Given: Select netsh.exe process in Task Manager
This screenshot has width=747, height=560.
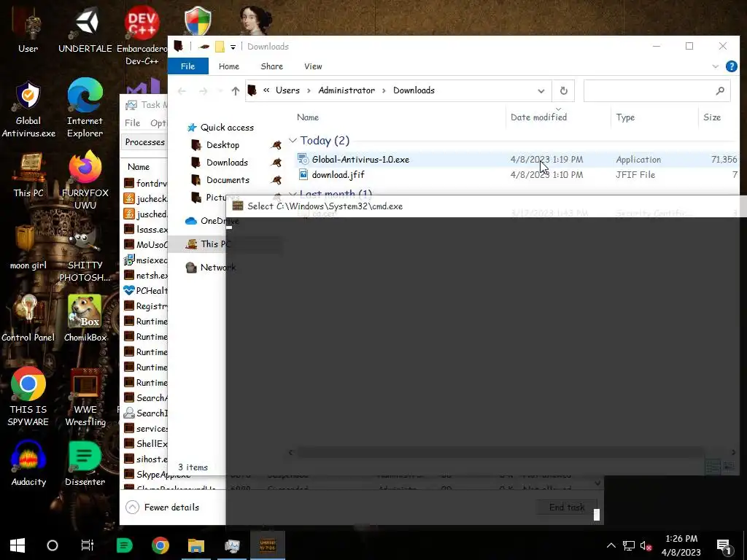Looking at the screenshot, I should point(146,275).
